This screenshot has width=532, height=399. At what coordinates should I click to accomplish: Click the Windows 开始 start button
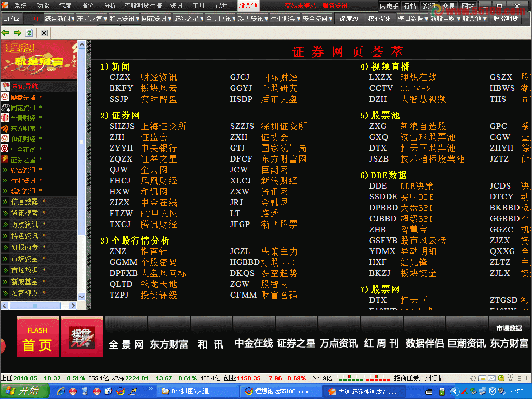tap(24, 391)
